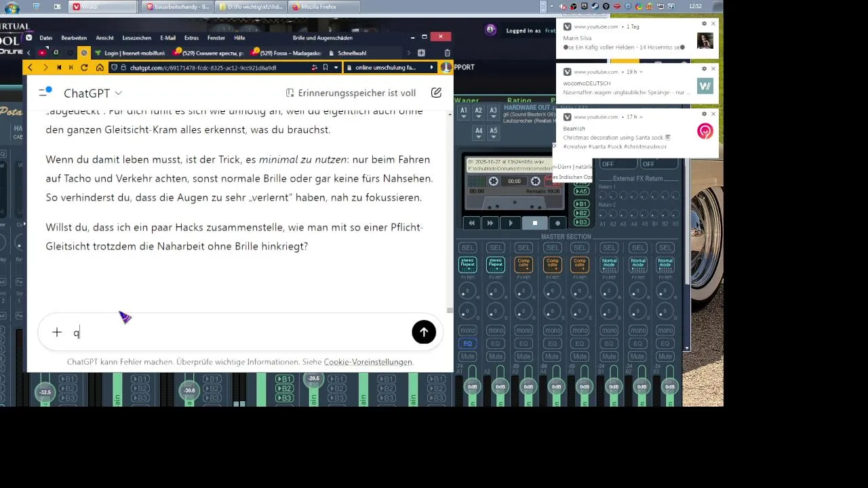
Task: Click Erinnerungsspeicher ist voll notice
Action: [x=351, y=93]
